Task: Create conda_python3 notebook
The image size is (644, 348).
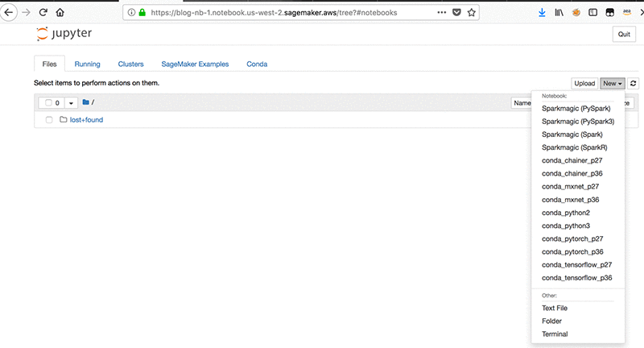Action: [x=566, y=226]
